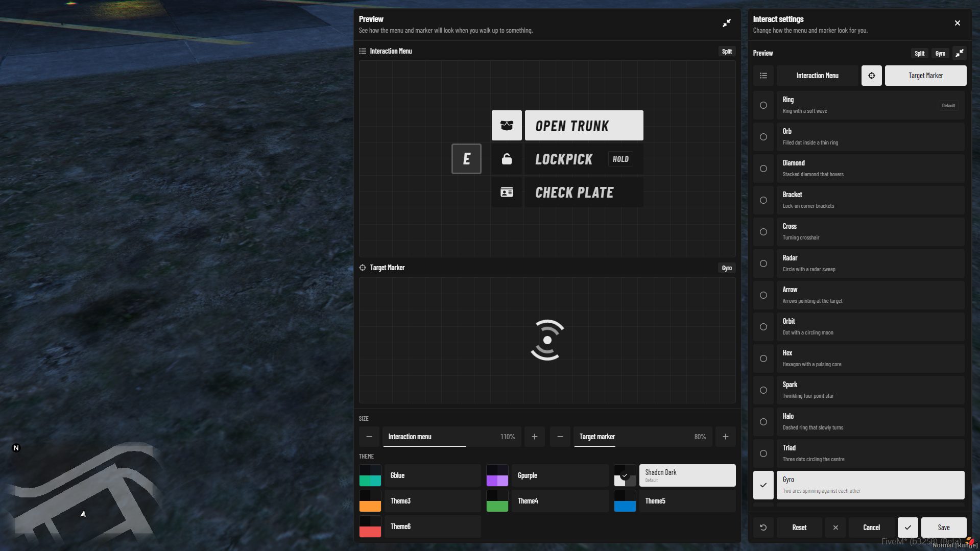Increase Target marker size with plus

pyautogui.click(x=726, y=437)
